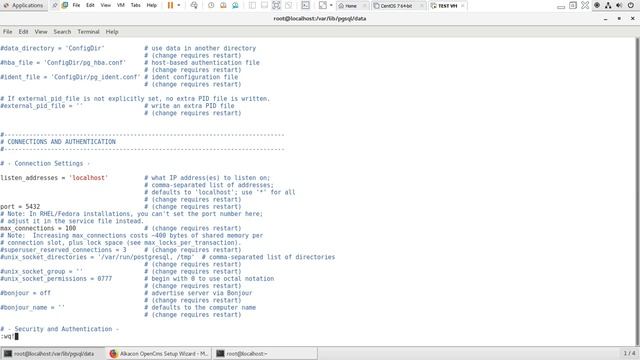Expand the stretch display dropdown arrow
The width and height of the screenshot is (640, 360).
coord(331,5)
